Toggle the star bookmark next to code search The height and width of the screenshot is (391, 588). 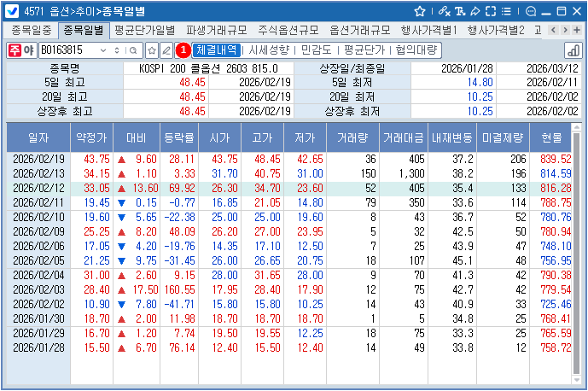coord(152,50)
